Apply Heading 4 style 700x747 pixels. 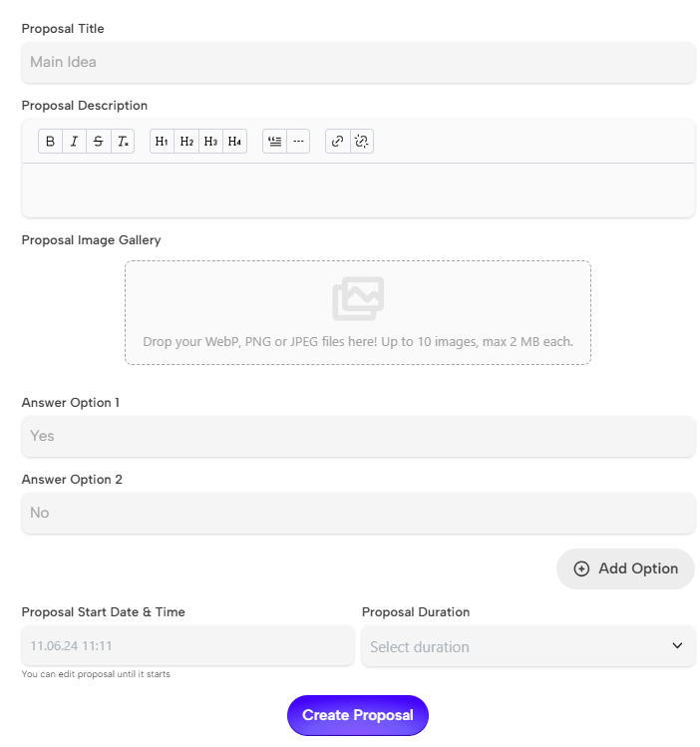point(234,142)
